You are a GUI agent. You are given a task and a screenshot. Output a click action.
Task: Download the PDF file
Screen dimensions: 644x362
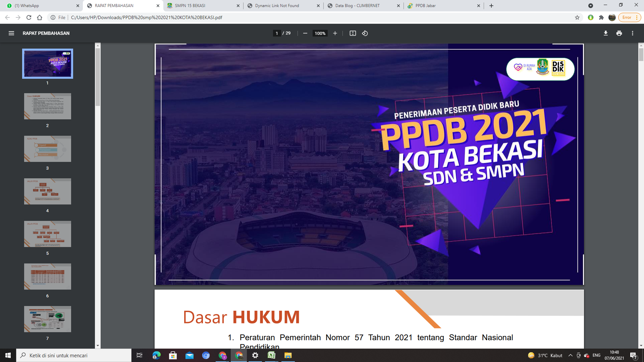click(x=605, y=33)
